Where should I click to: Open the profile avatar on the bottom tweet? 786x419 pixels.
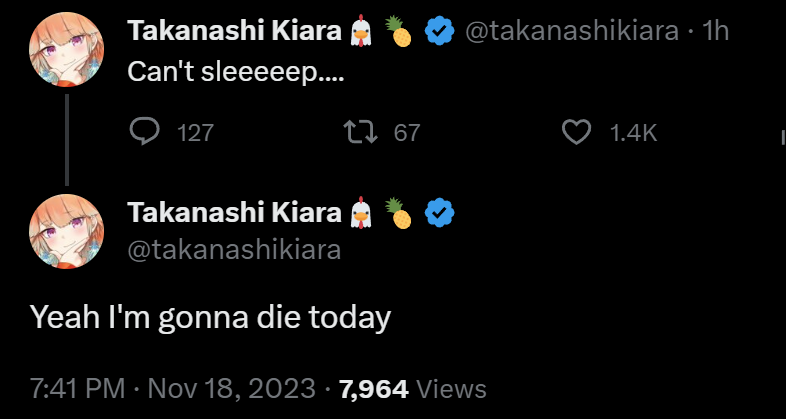tap(67, 229)
